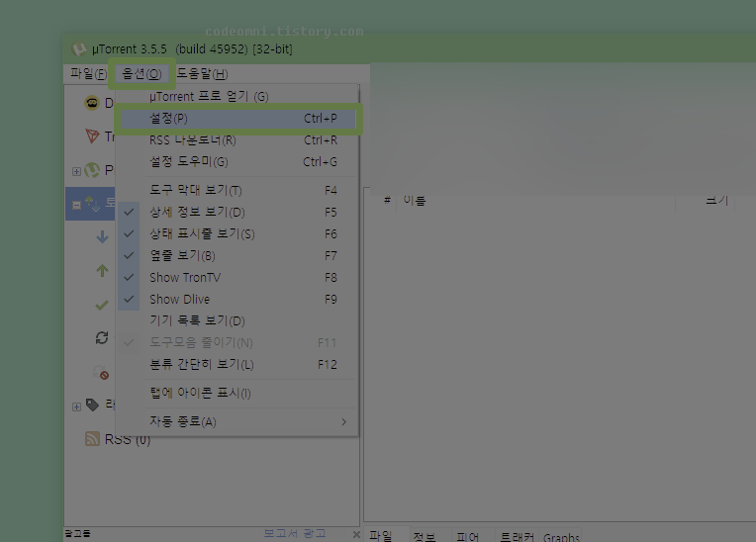Viewport: 756px width, 542px height.
Task: Click the torrents up-down arrows icon
Action: 93,204
